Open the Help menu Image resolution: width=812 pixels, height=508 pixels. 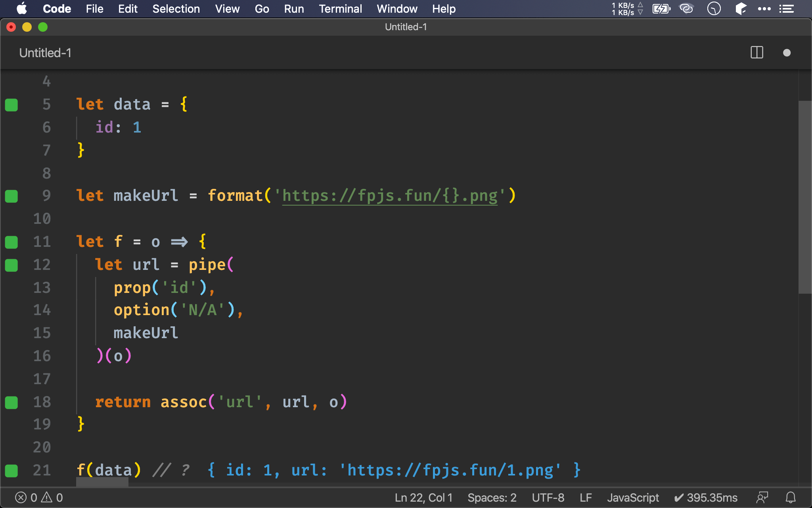tap(444, 9)
